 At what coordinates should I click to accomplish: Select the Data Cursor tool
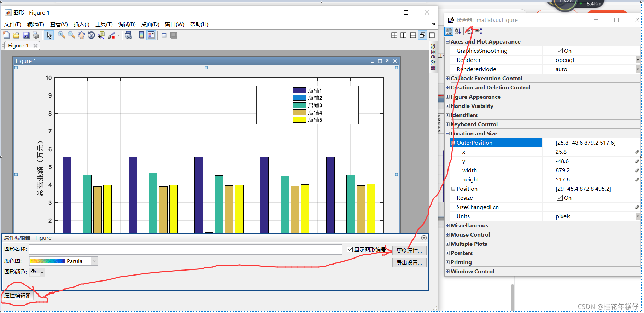tap(101, 35)
